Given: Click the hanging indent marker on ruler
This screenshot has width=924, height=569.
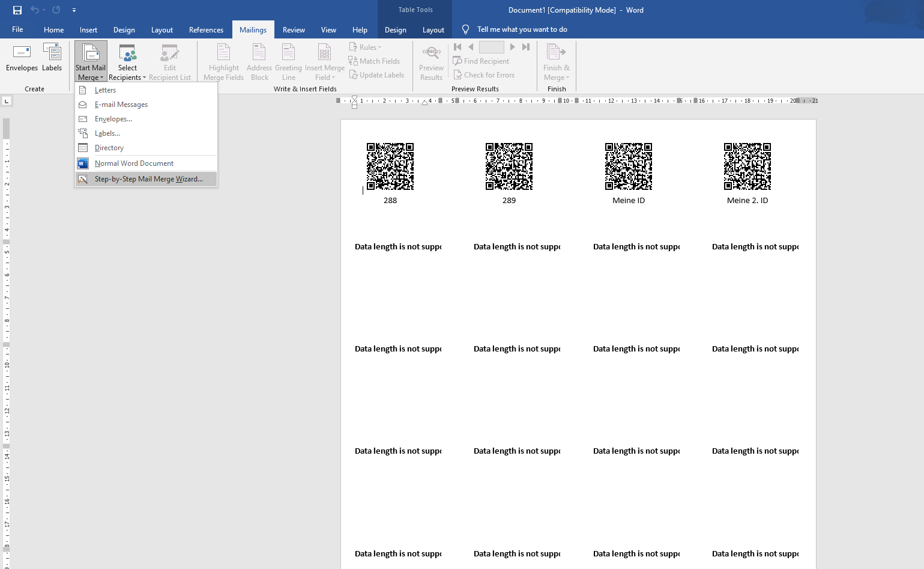Looking at the screenshot, I should 354,103.
